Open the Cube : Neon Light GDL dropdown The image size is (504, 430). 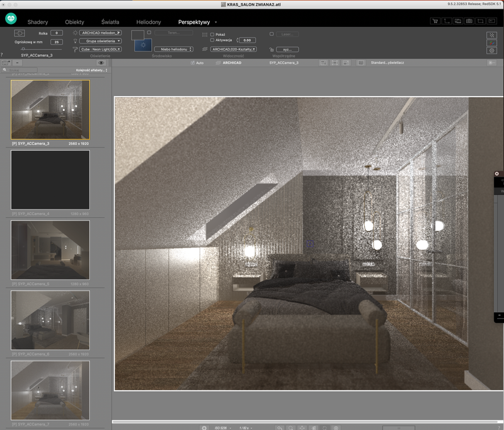click(101, 49)
